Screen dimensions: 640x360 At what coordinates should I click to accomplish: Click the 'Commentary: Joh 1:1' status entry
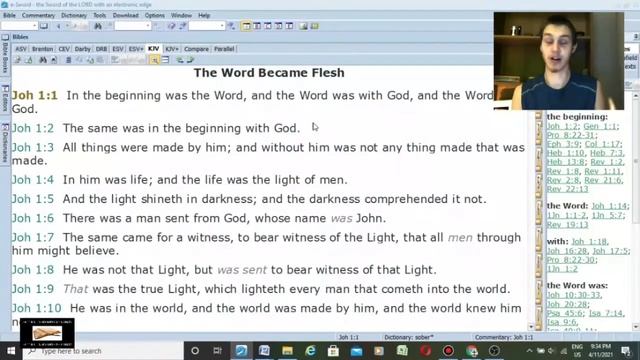pos(504,338)
